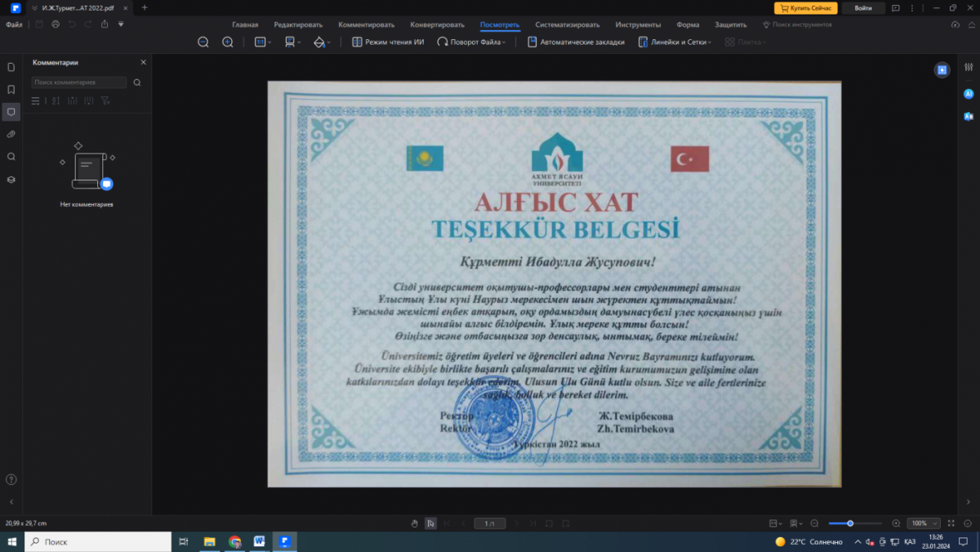Click the Undo arrow icon
Viewport: 980px width, 552px height.
71,24
